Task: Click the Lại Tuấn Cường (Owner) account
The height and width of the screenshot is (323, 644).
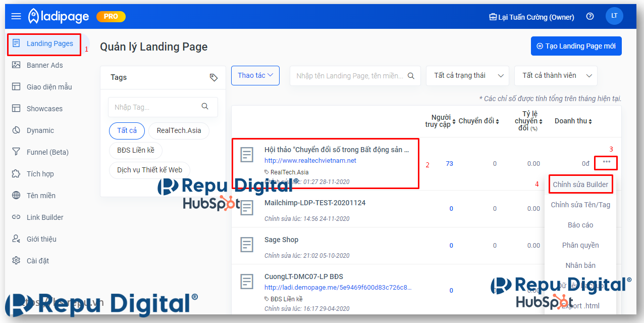Action: click(x=532, y=17)
